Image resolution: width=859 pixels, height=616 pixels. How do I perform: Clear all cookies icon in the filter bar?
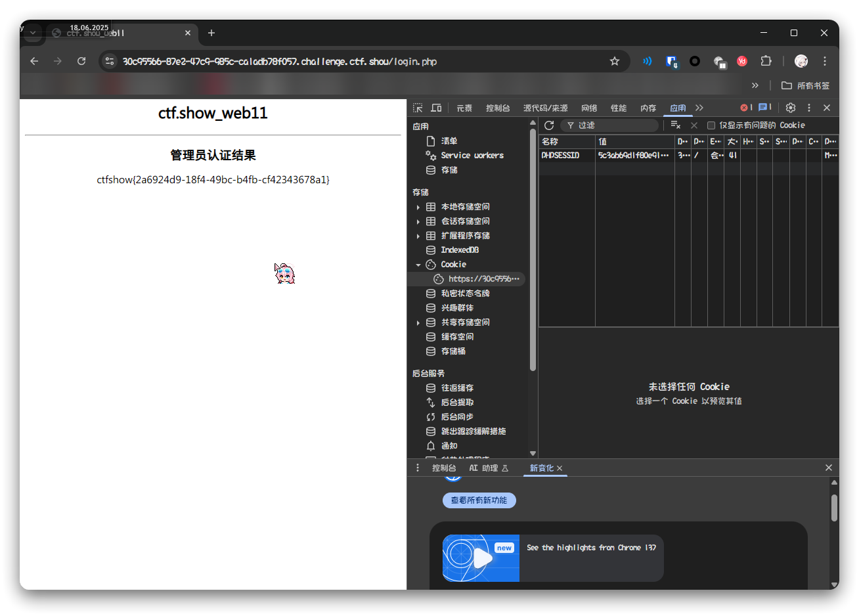click(x=675, y=125)
